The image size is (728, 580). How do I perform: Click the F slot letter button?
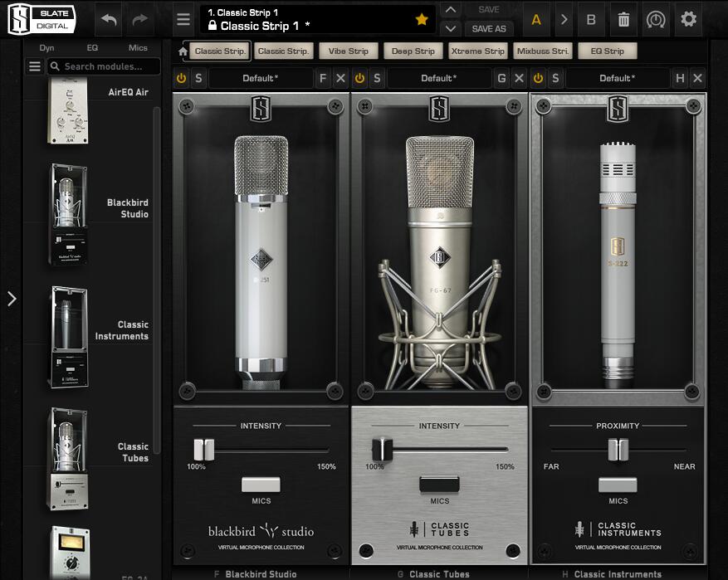click(323, 78)
